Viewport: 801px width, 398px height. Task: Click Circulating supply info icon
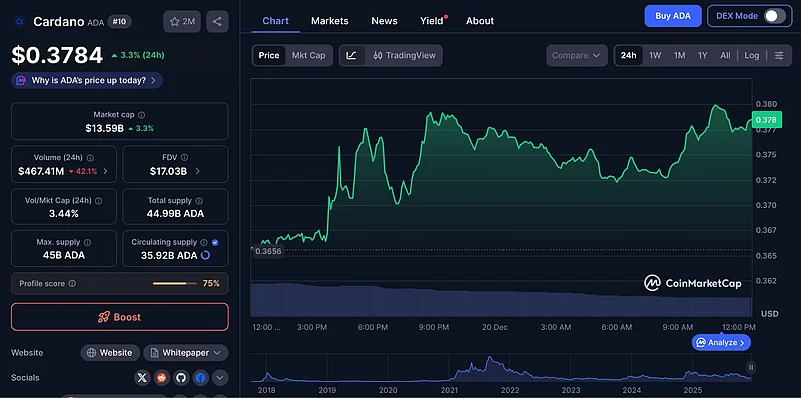tap(204, 242)
